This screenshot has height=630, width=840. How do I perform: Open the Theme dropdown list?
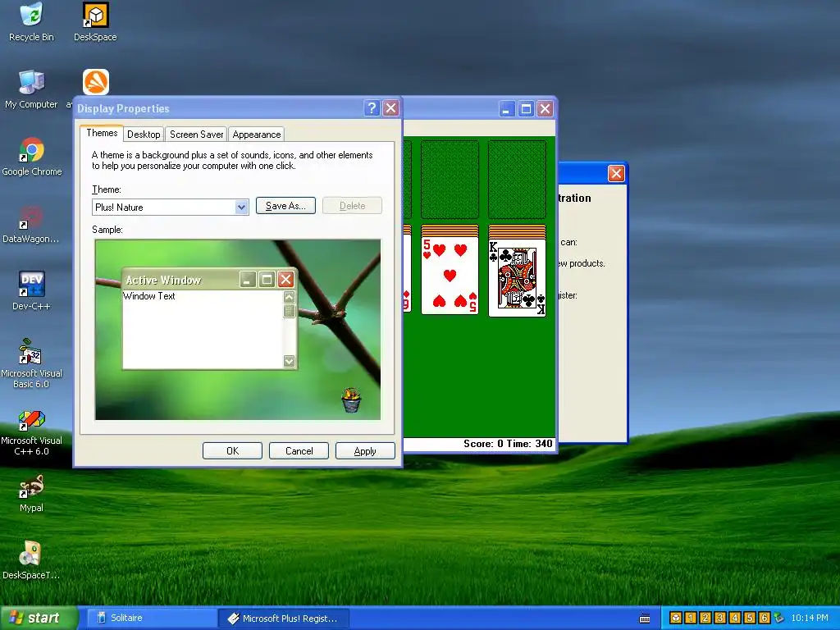(x=242, y=208)
